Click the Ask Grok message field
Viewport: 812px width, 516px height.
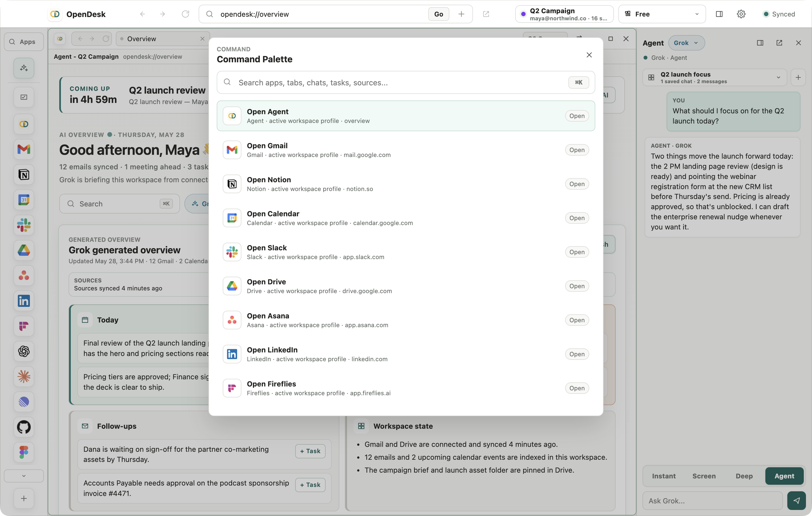pyautogui.click(x=712, y=500)
